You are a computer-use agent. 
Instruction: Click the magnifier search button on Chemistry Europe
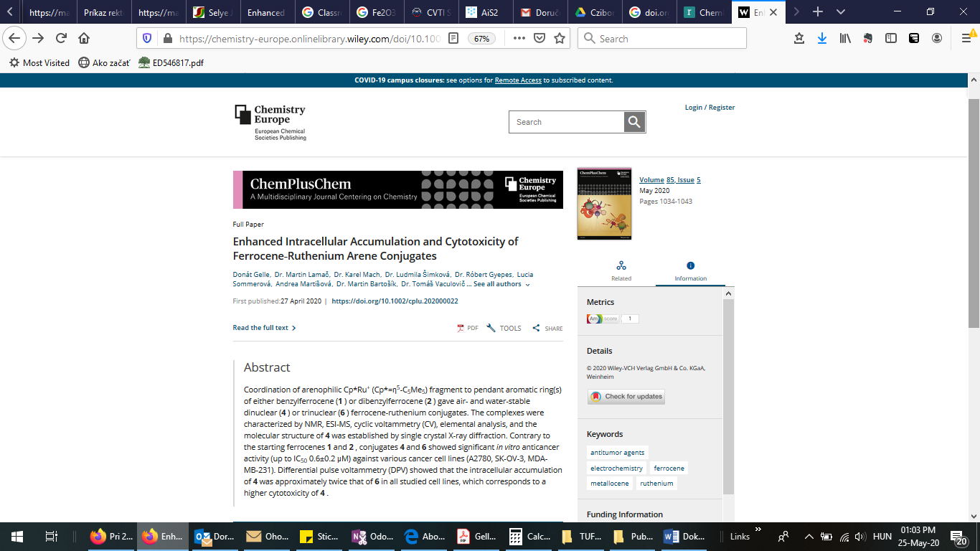(x=634, y=122)
